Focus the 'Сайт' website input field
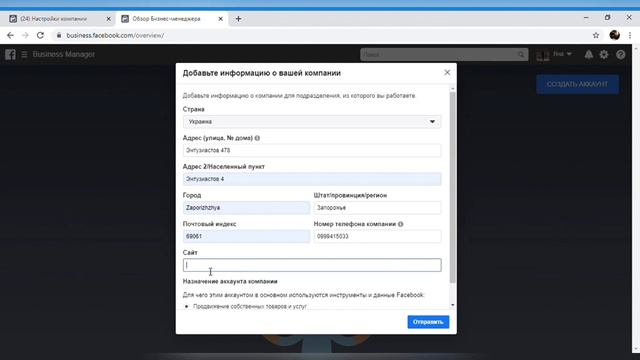This screenshot has height=360, width=640. click(x=312, y=265)
